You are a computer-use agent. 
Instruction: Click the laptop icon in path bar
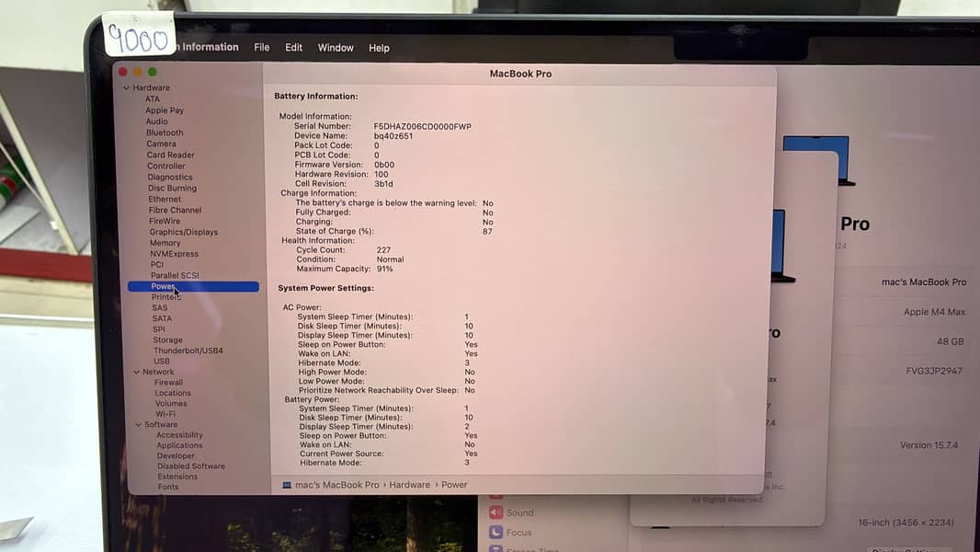click(287, 485)
